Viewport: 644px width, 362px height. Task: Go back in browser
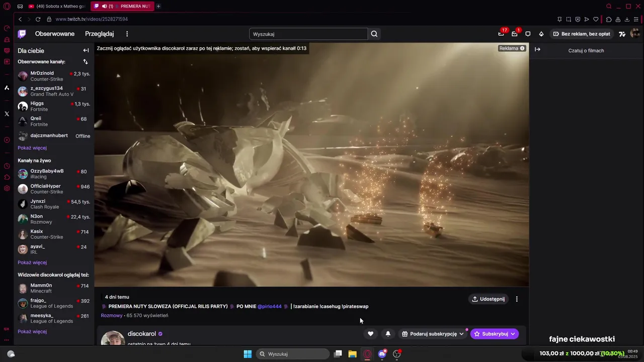click(20, 19)
